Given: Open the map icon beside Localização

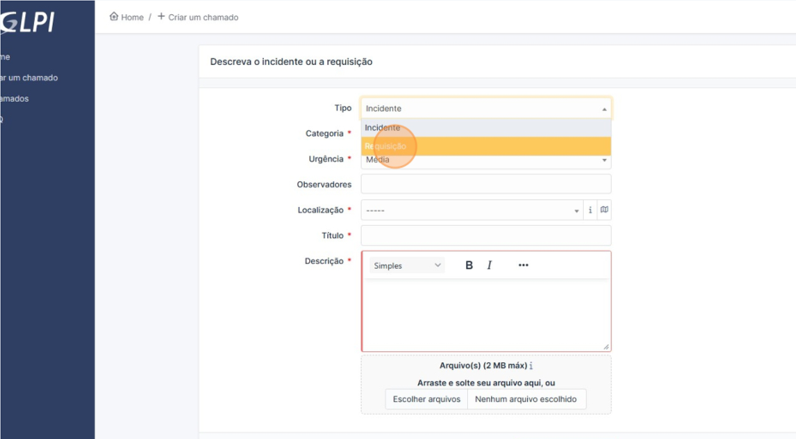Looking at the screenshot, I should click(x=604, y=210).
